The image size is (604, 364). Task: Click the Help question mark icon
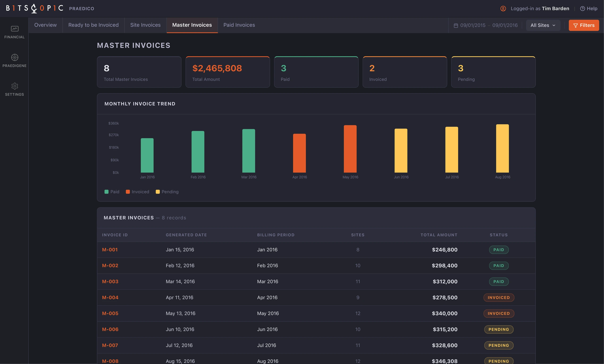583,8
